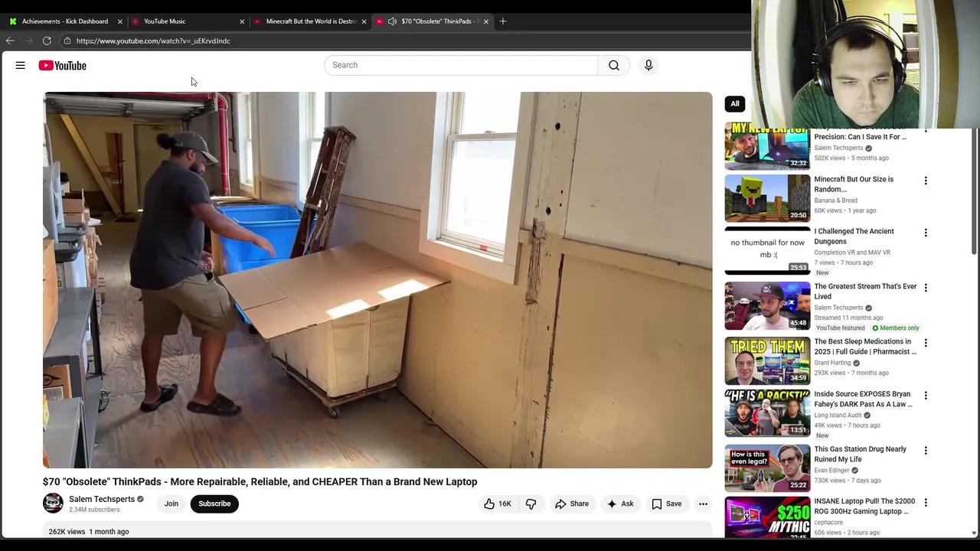This screenshot has height=551, width=980.
Task: Subscribe to Salem Techsperts
Action: coord(214,504)
